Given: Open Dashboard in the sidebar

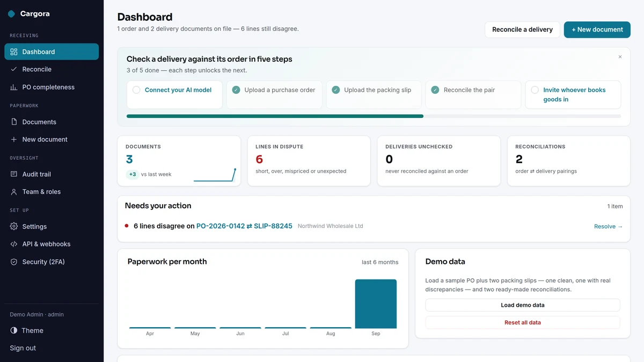Looking at the screenshot, I should point(52,51).
